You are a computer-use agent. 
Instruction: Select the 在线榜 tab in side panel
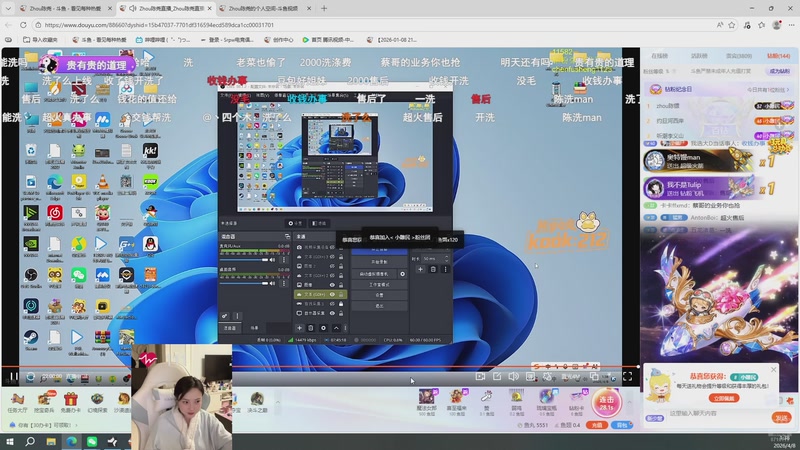click(x=659, y=56)
